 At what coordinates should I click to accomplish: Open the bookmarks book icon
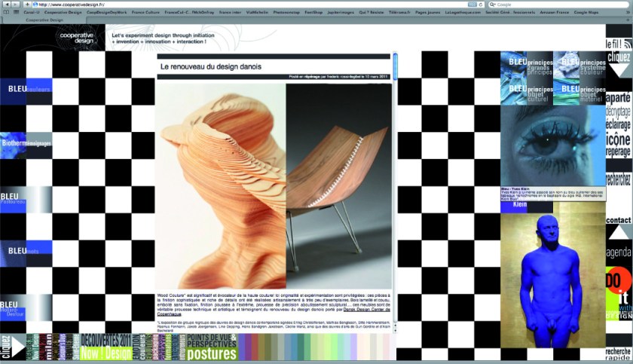6,12
